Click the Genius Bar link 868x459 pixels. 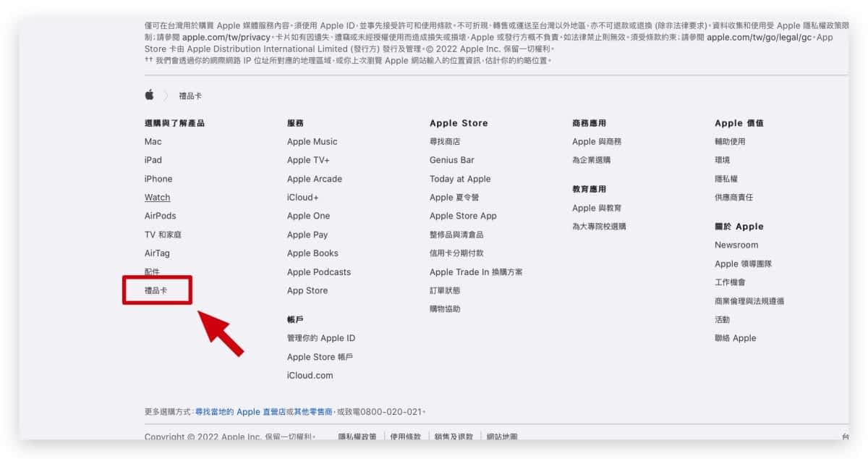tap(452, 160)
